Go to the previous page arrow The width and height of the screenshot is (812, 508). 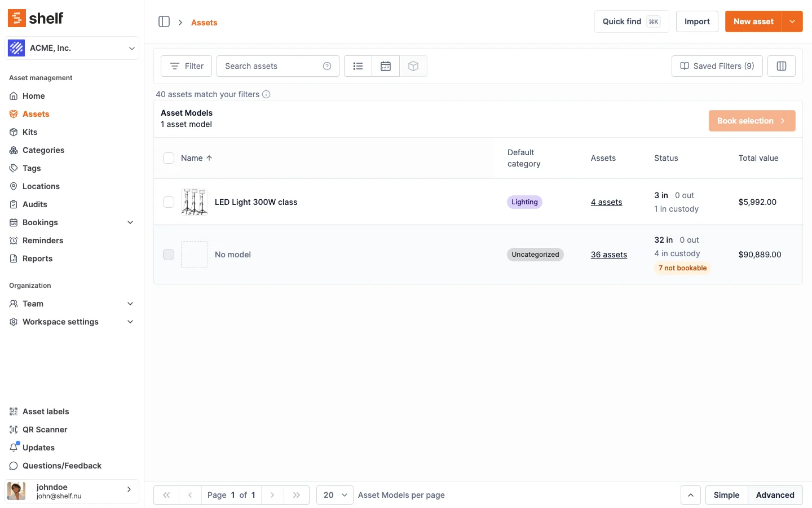(x=191, y=495)
